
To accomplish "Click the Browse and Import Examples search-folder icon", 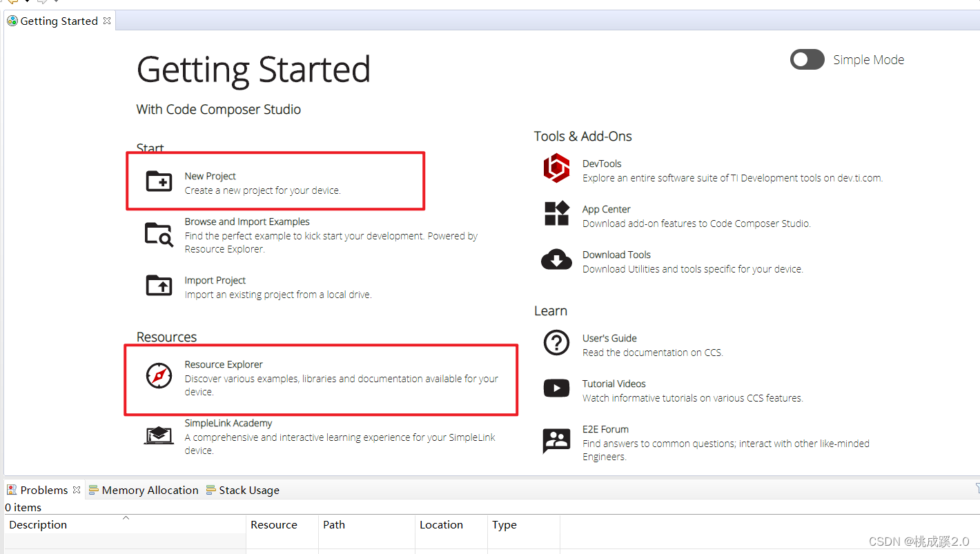I will 159,235.
